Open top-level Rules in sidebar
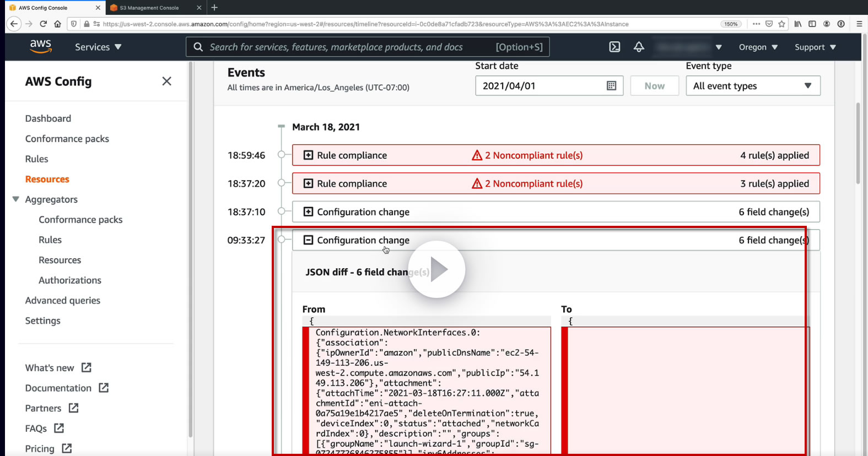Image resolution: width=868 pixels, height=456 pixels. 37,159
